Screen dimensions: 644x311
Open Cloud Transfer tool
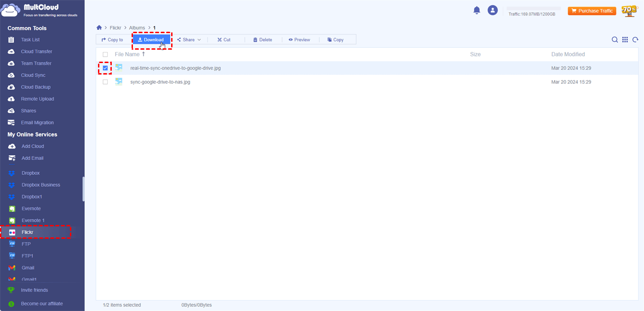36,52
